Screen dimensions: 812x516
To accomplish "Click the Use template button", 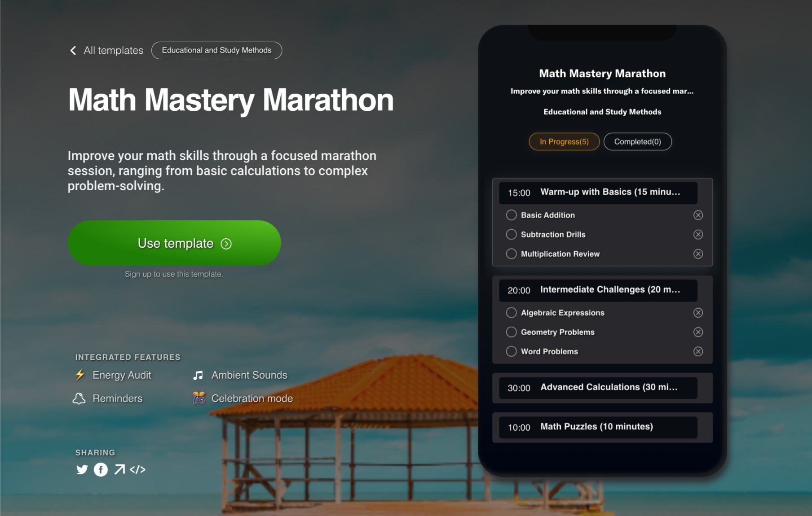I will coord(174,243).
